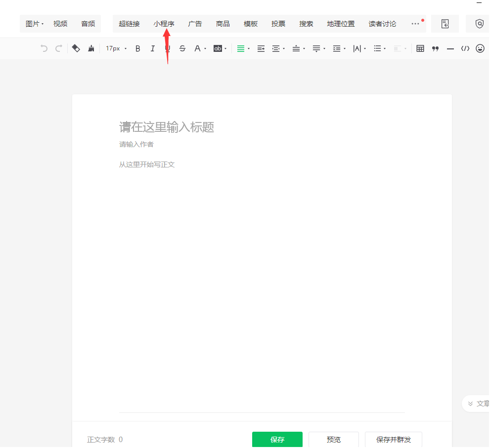Open space before paragraph dropdown arrow
Viewport: 490px width, 448px height.
pyautogui.click(x=304, y=49)
